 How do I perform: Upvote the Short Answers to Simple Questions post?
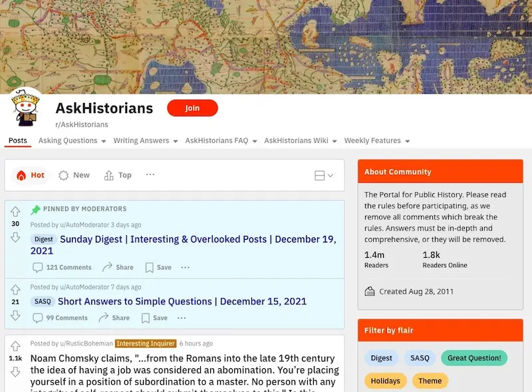point(15,290)
